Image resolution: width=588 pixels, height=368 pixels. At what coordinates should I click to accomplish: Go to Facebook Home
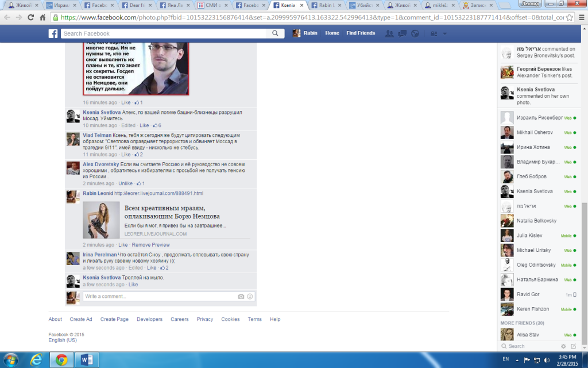coord(332,33)
